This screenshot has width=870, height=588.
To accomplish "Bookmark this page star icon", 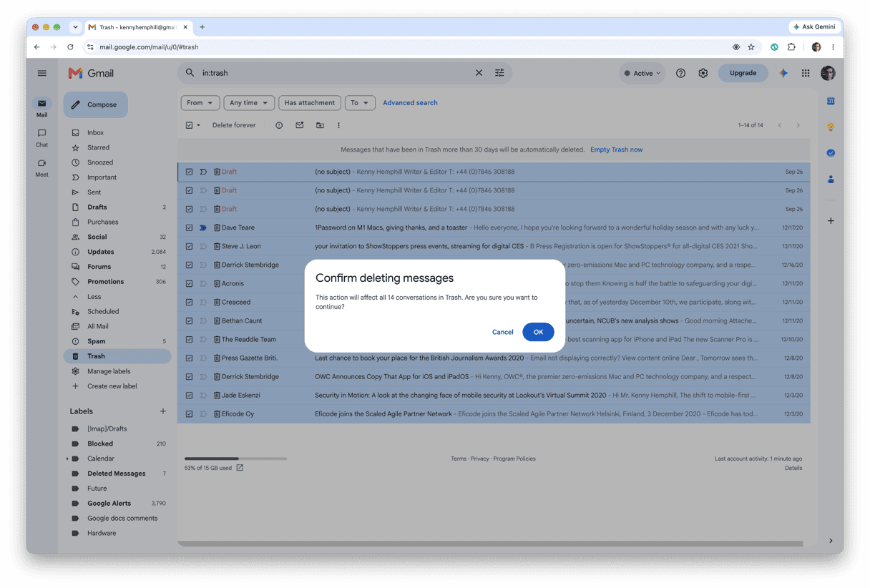I will 751,46.
